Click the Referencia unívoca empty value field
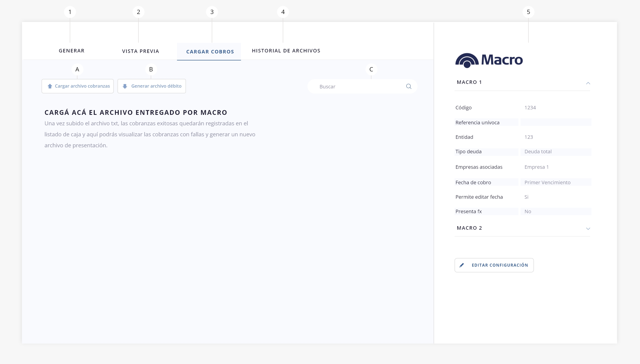The image size is (640, 364). point(556,122)
